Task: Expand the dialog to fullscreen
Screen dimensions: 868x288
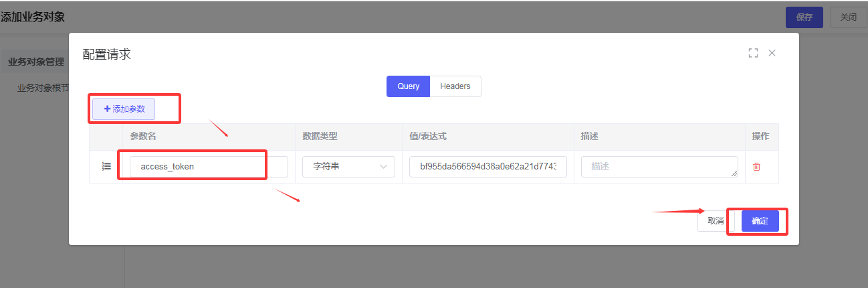Action: point(753,53)
